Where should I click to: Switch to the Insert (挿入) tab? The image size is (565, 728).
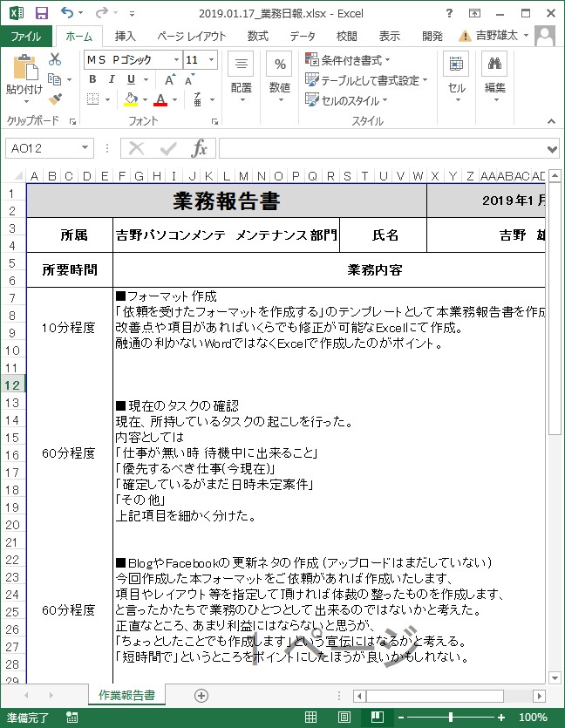pos(125,37)
